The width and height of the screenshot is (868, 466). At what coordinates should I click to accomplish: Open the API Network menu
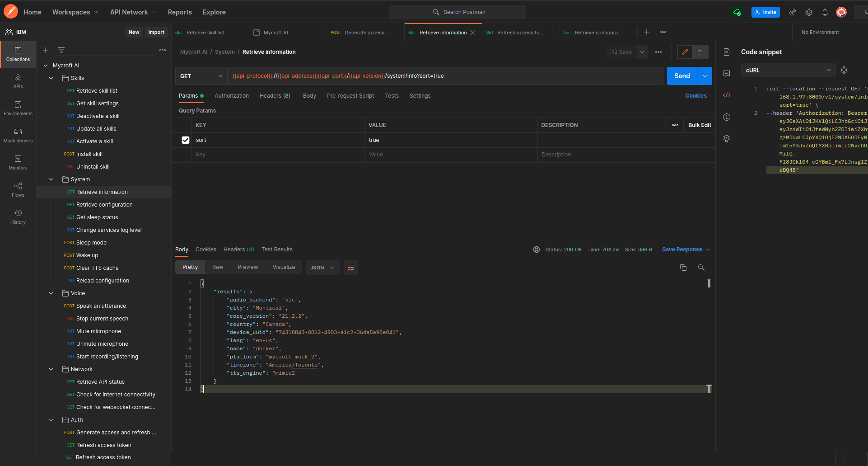click(133, 12)
